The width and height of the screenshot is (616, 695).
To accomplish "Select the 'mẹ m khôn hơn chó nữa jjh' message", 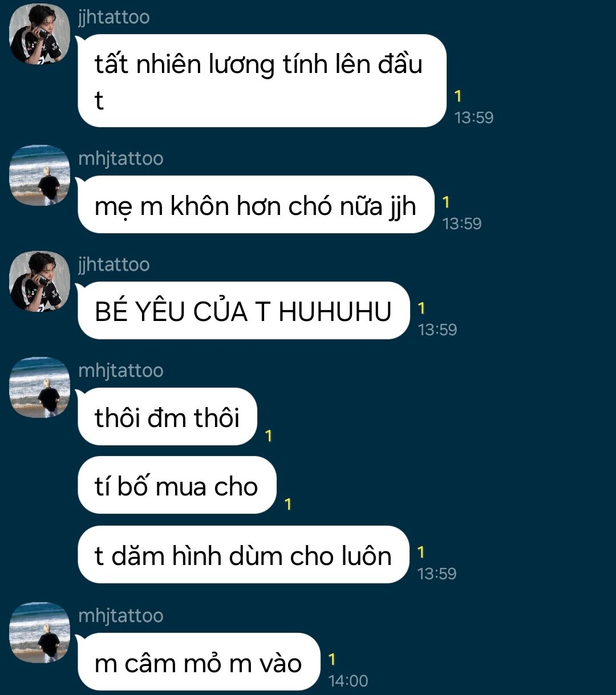I will [x=256, y=205].
